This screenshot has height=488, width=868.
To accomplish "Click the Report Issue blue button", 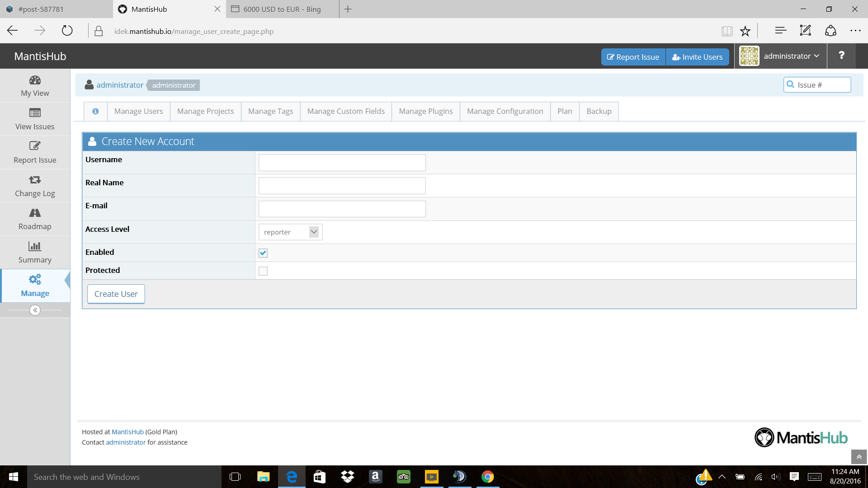I will click(x=633, y=57).
